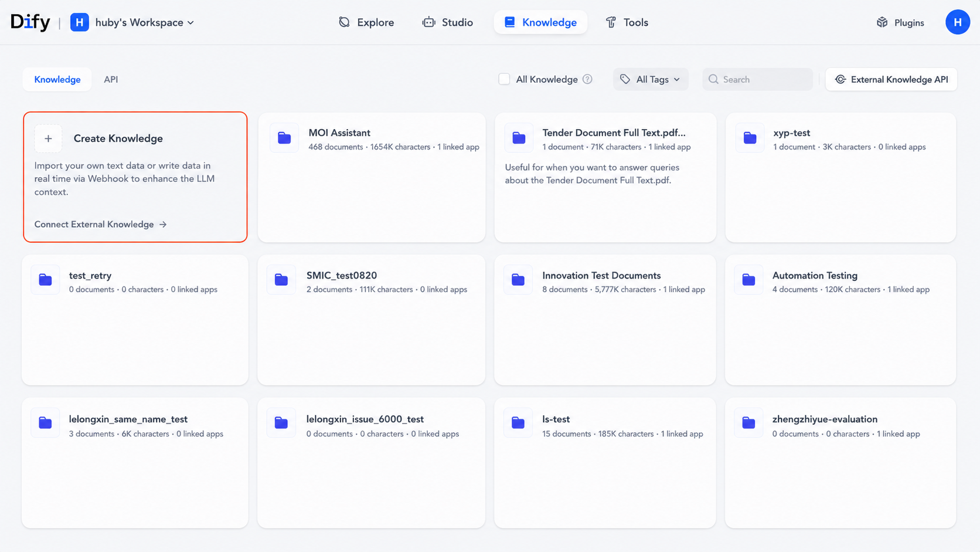Click the MOI Assistant folder icon
980x552 pixels.
click(x=284, y=138)
